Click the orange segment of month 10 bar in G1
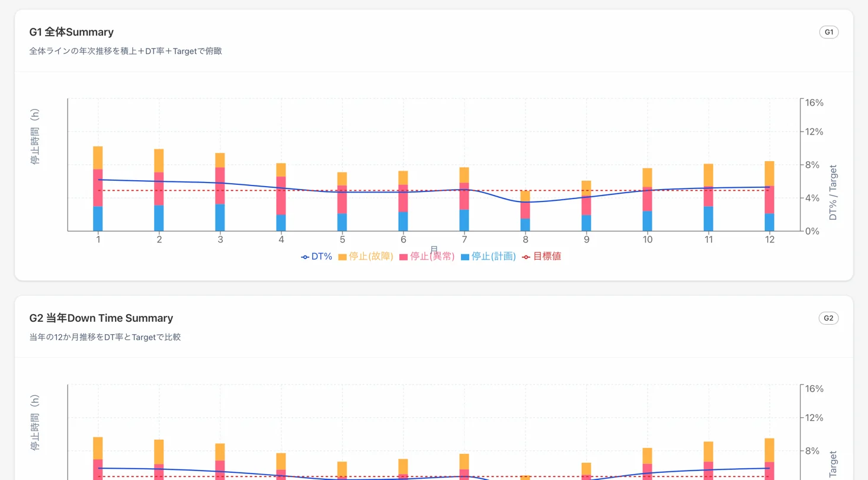 pos(647,178)
